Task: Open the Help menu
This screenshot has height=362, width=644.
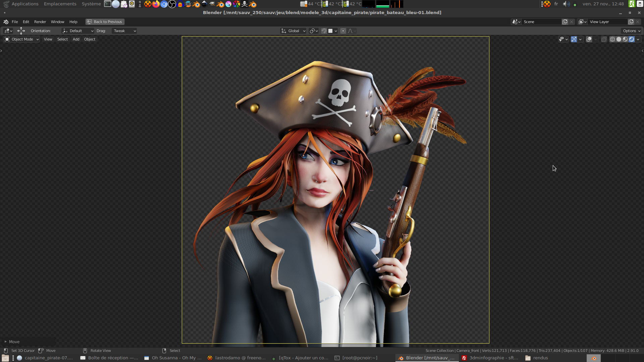Action: [x=73, y=22]
